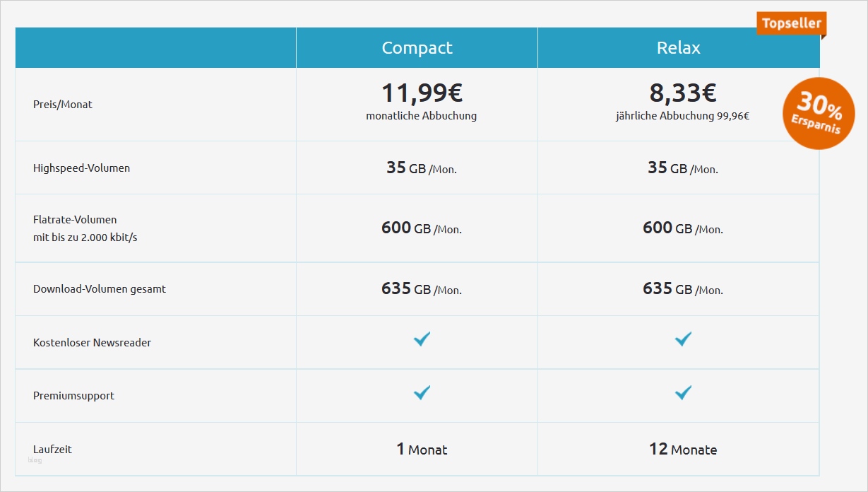
Task: Click the 11,99€ Compact price
Action: (422, 93)
